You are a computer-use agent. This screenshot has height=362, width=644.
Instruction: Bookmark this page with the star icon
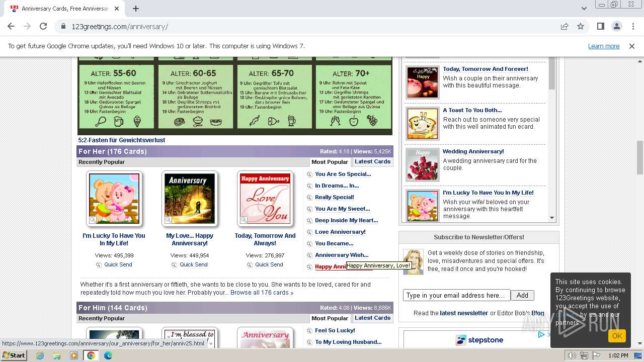pos(581,26)
